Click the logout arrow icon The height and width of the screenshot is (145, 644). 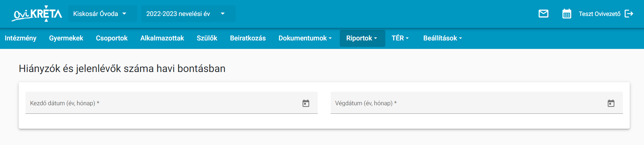[629, 14]
